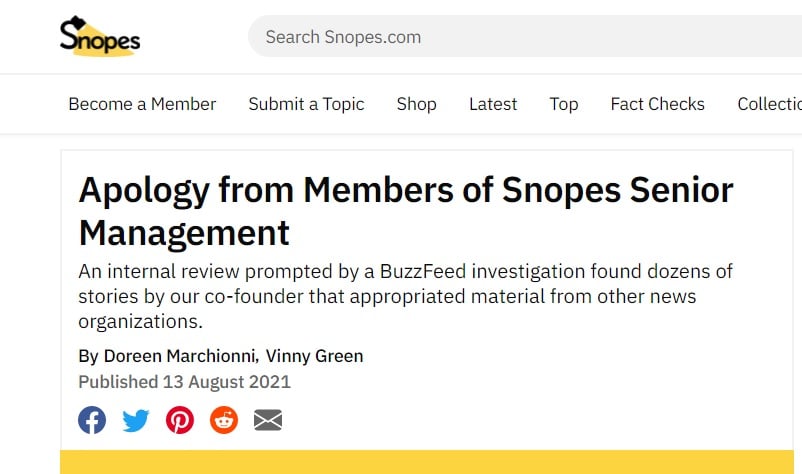Open author Vinny Green's page
Viewport: 802px width, 474px height.
(x=314, y=356)
